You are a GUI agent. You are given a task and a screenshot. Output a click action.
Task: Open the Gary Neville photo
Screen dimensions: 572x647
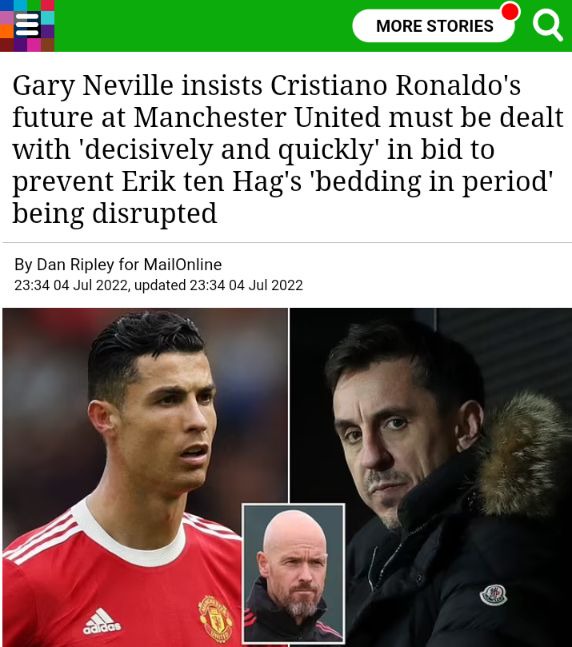coord(431,477)
